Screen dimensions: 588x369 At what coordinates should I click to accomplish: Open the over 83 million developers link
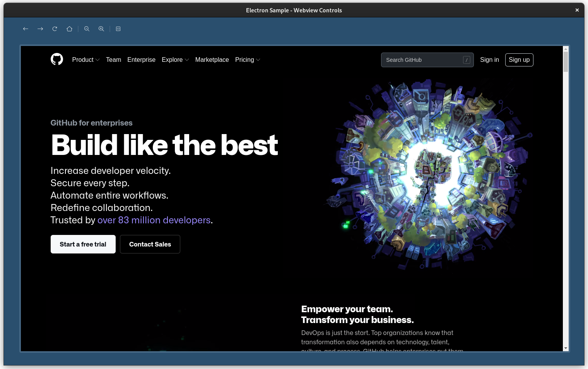(x=154, y=220)
